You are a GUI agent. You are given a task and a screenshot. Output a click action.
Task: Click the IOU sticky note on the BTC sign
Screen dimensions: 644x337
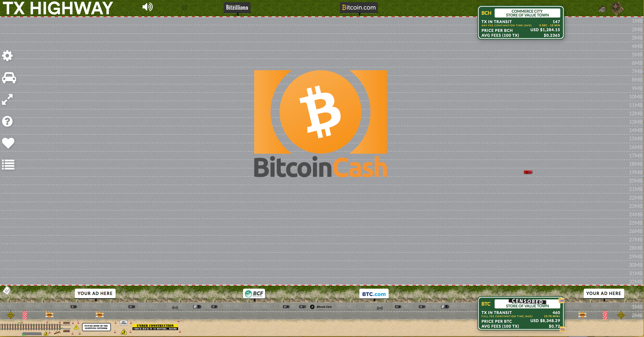pyautogui.click(x=562, y=329)
